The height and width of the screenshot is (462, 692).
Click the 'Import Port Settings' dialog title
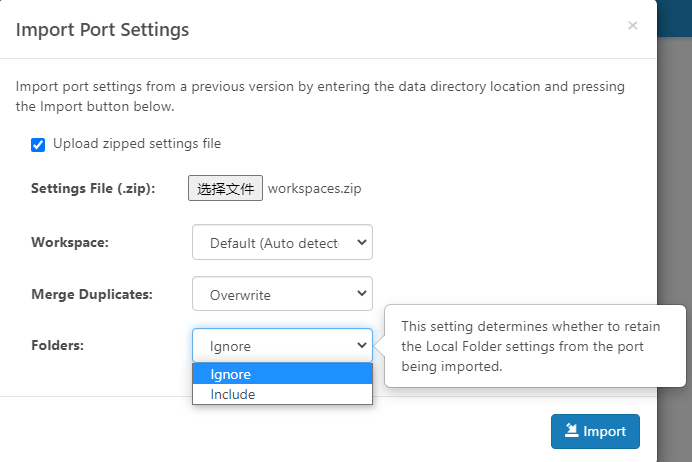[x=102, y=30]
